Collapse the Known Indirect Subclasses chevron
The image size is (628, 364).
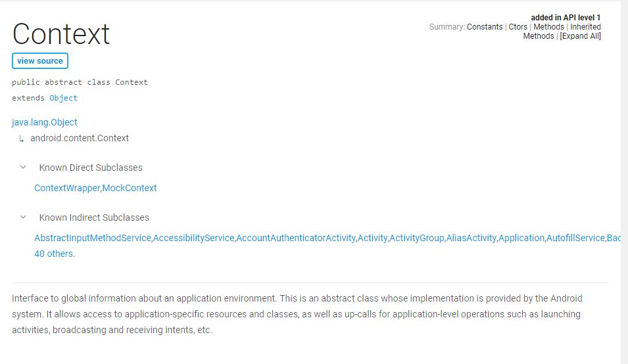(x=23, y=217)
